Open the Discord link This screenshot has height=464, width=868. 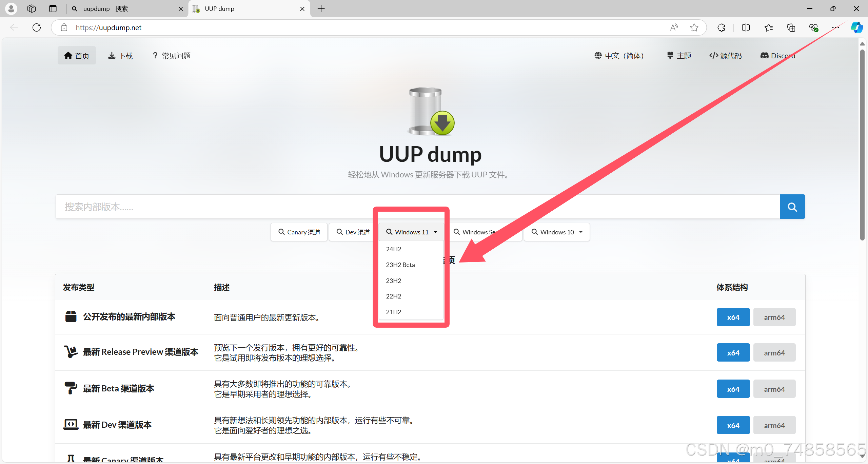coord(777,56)
